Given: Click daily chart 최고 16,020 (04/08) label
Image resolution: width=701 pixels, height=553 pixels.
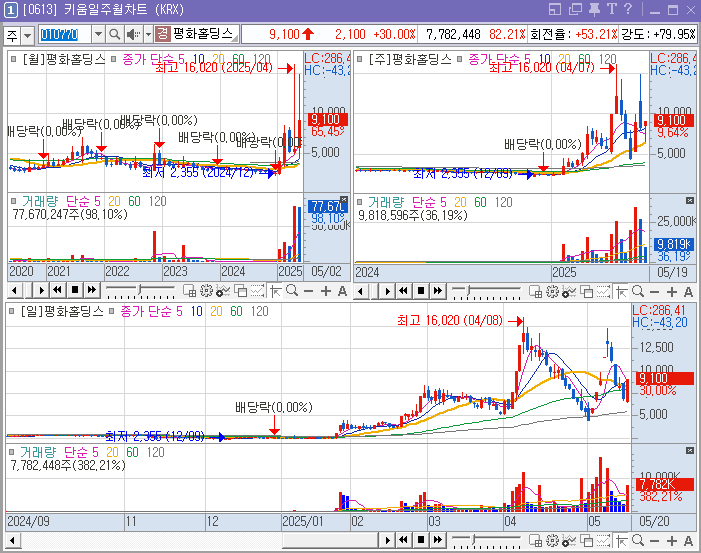Looking at the screenshot, I should (x=450, y=320).
